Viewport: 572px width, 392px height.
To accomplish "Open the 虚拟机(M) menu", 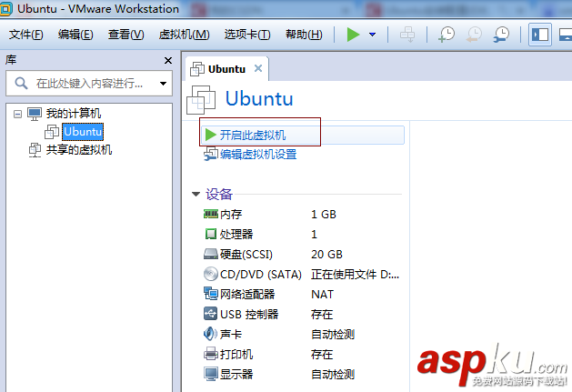I will (x=184, y=35).
